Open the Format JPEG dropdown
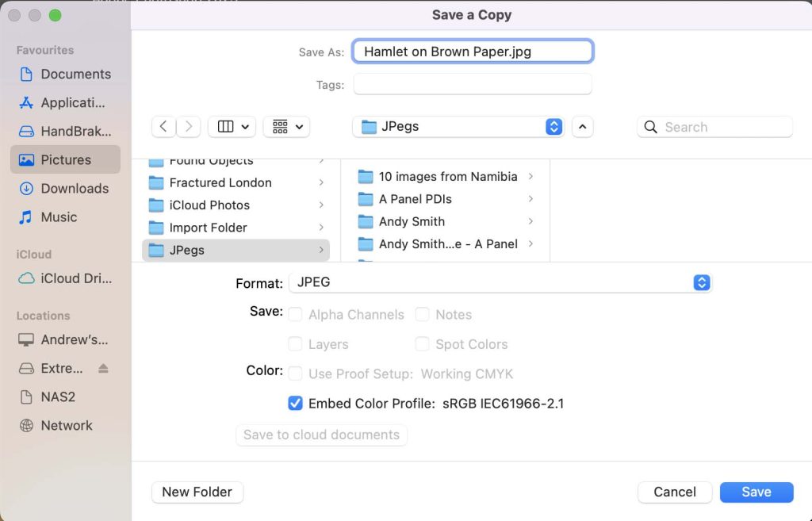This screenshot has width=812, height=521. 500,283
